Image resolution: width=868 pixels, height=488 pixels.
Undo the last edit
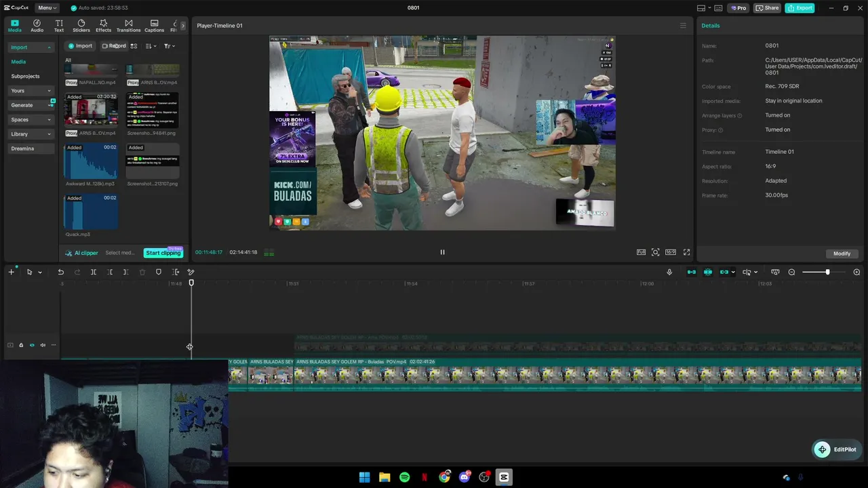pos(60,272)
